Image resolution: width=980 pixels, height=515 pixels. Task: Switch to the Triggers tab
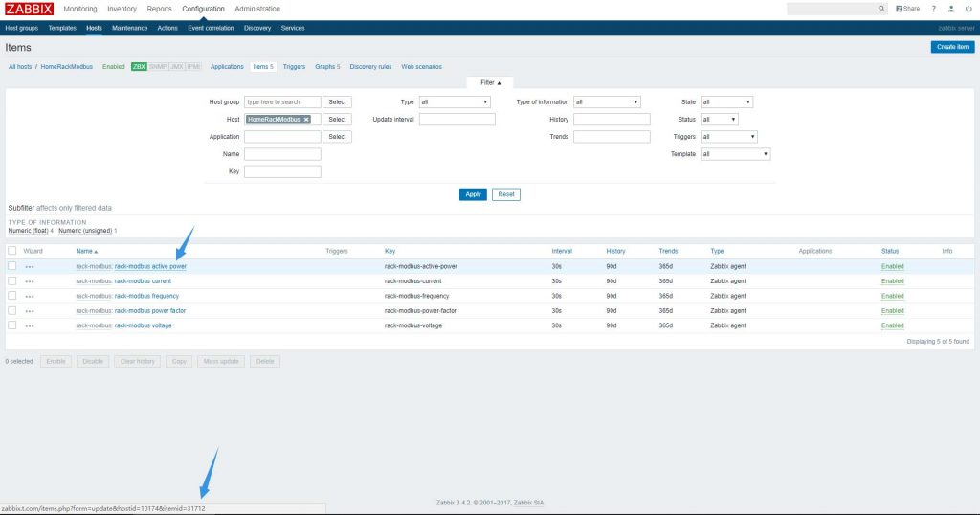click(x=294, y=67)
